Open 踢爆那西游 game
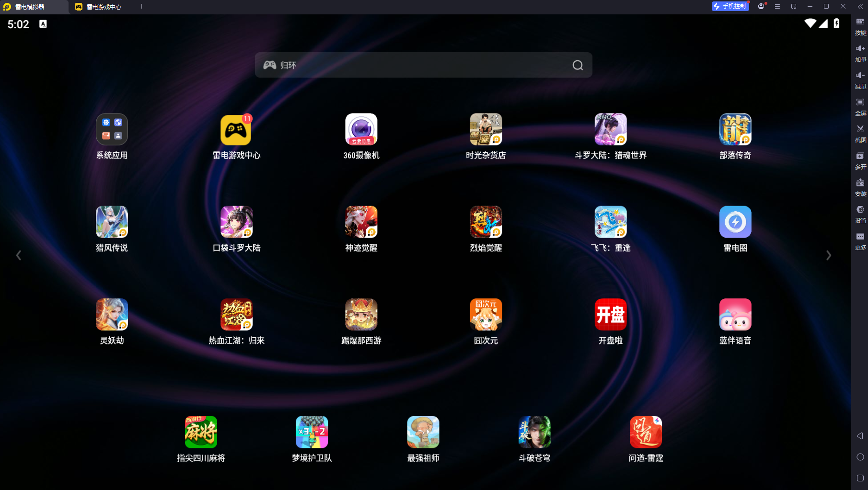 [361, 314]
